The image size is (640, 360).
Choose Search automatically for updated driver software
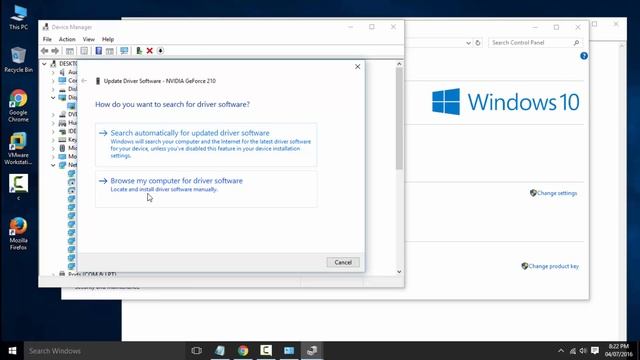[x=206, y=144]
